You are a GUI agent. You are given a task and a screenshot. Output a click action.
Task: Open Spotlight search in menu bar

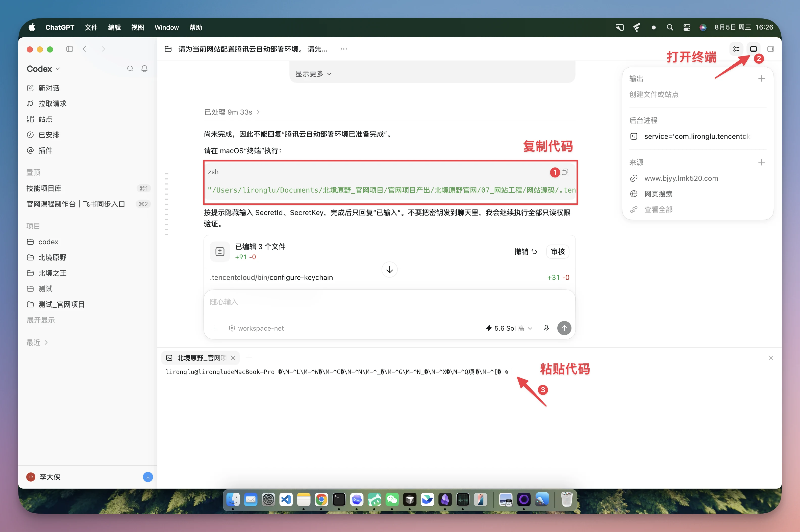tap(670, 28)
